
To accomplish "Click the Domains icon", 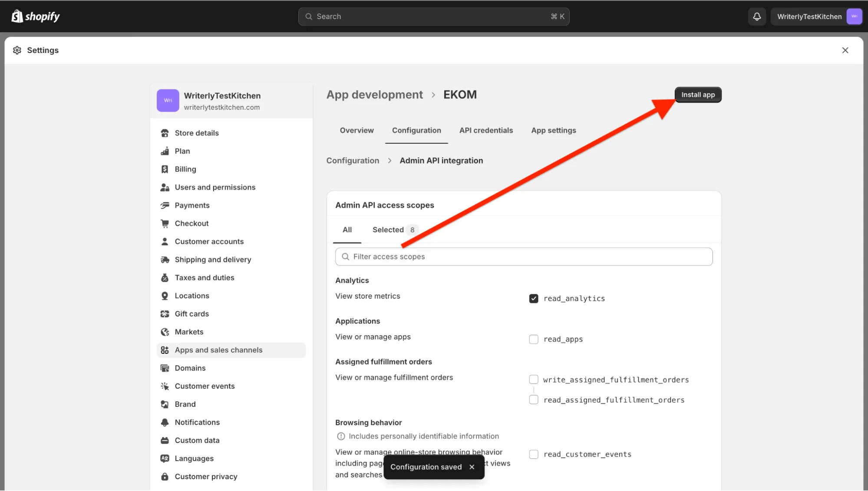I will pyautogui.click(x=165, y=368).
